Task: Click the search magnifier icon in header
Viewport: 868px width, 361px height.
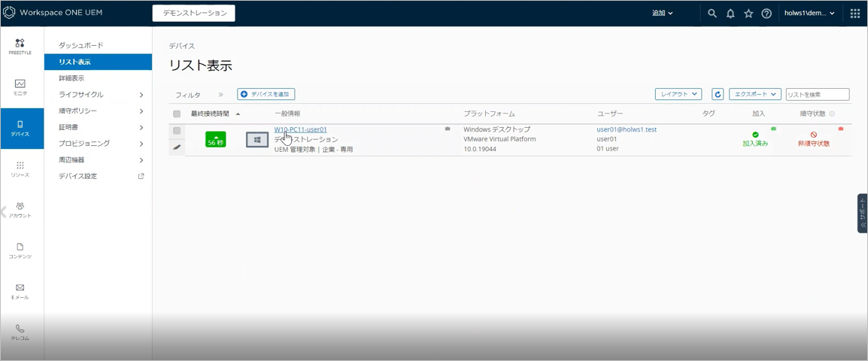Action: coord(712,14)
